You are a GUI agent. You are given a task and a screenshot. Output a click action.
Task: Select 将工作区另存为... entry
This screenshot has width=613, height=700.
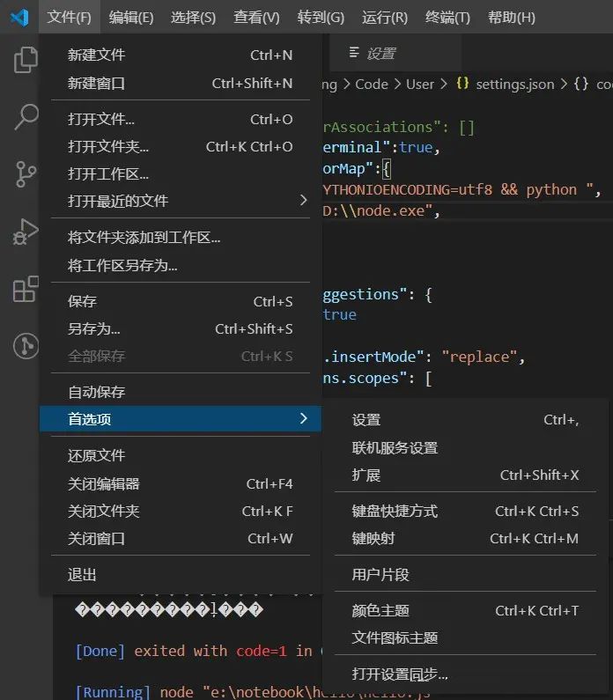point(181,265)
